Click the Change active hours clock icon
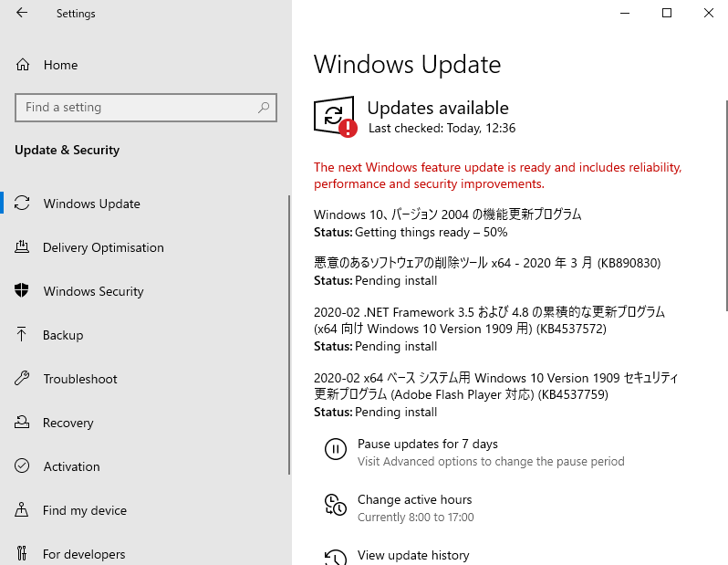The image size is (728, 565). pos(335,505)
